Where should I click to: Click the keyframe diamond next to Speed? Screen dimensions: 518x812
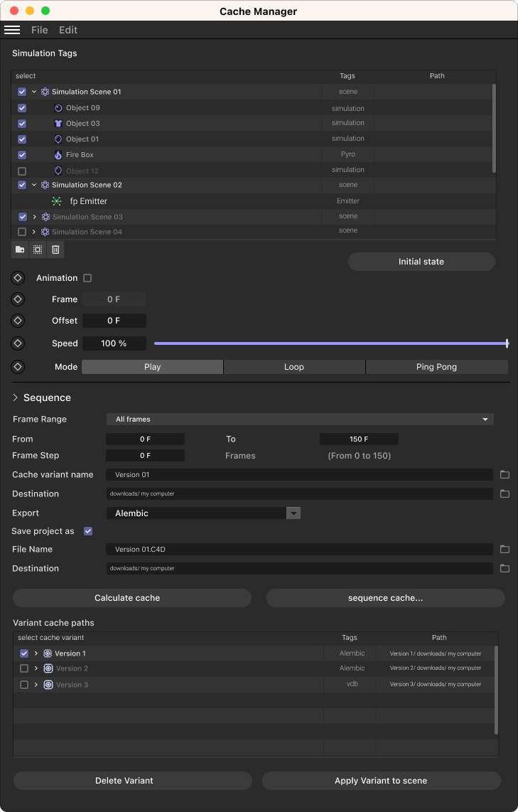coord(18,343)
